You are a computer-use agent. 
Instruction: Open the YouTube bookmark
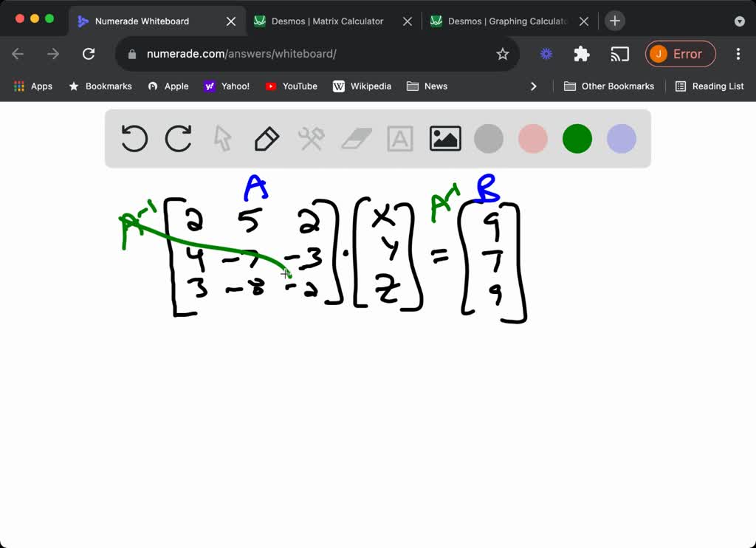[x=291, y=86]
